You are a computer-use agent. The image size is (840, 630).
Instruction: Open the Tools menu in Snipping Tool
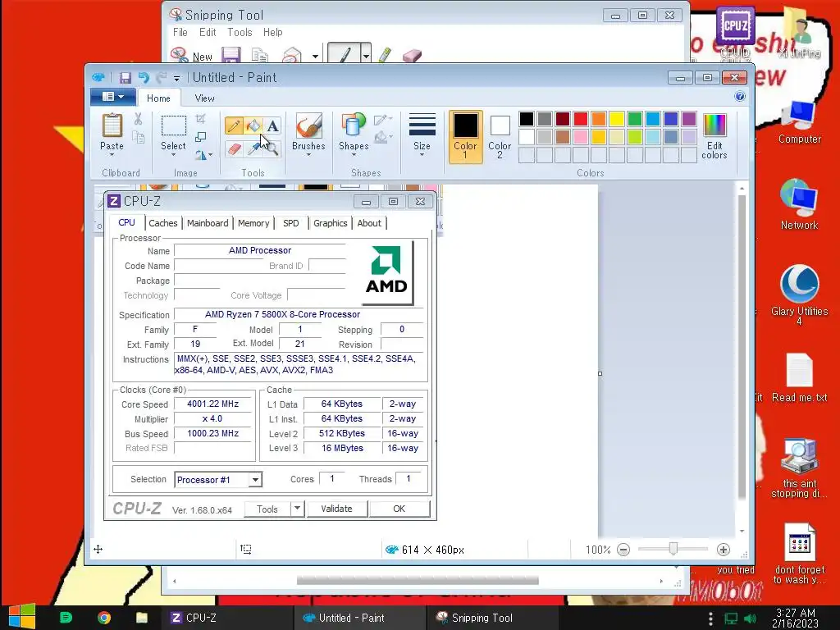tap(240, 32)
